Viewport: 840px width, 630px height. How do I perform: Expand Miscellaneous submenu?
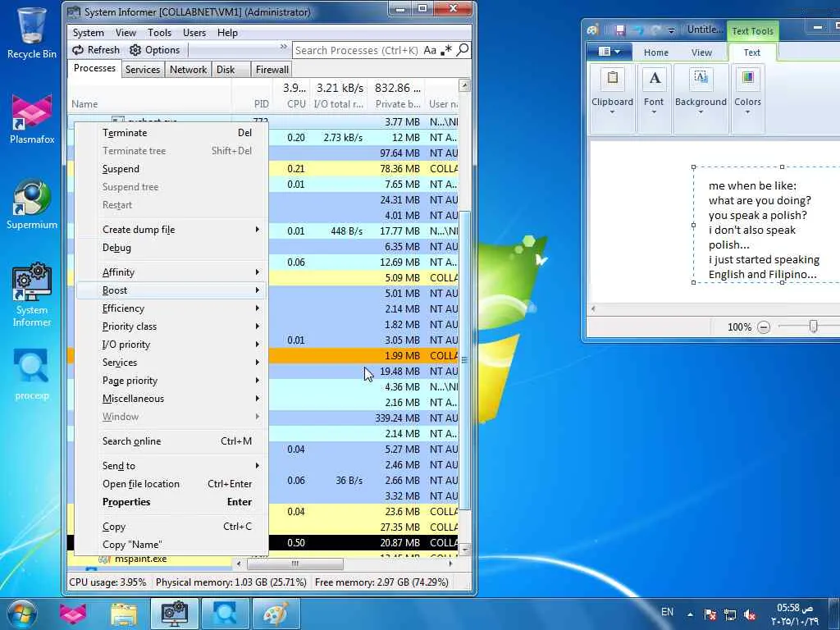click(171, 399)
